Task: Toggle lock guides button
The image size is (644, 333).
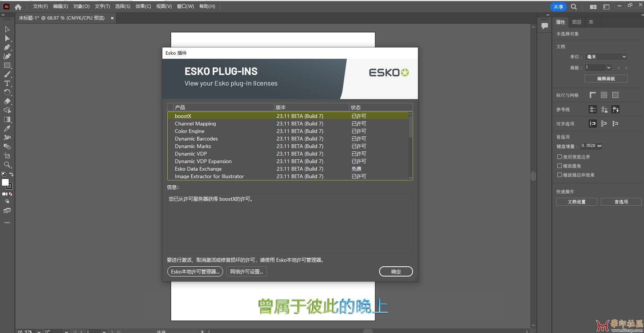Action: [604, 109]
